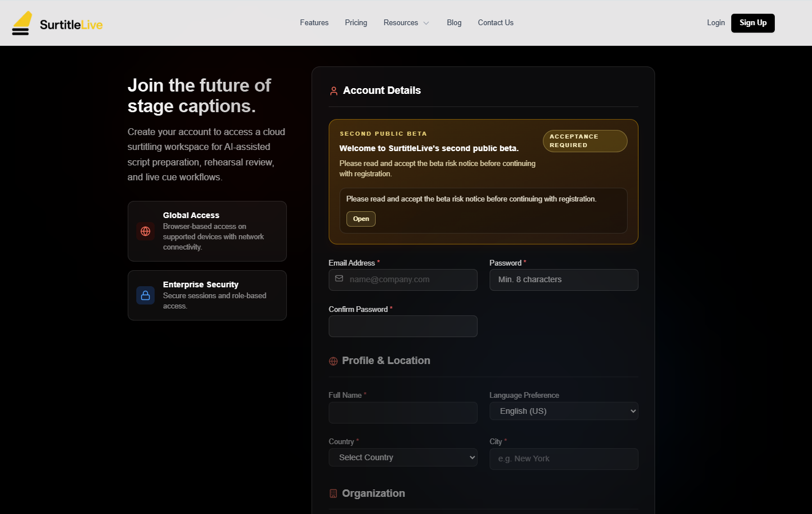This screenshot has width=812, height=514.
Task: Click 'Welcome to SurtitleLive's second public beta' text
Action: coord(429,148)
